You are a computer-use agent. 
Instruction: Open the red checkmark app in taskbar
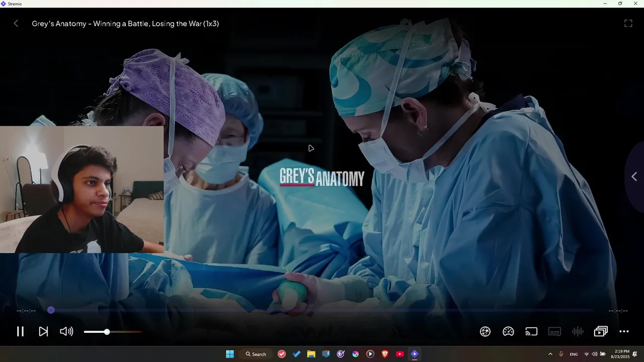coord(282,354)
